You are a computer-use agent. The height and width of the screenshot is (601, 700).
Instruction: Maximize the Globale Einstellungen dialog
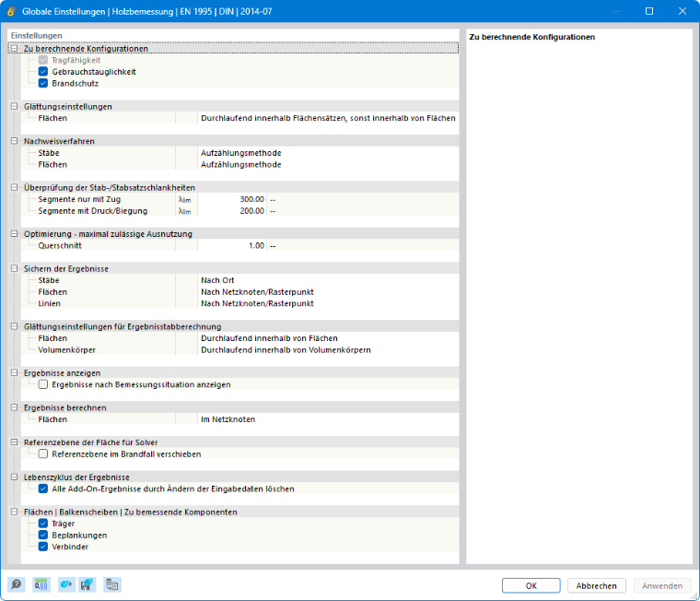(x=649, y=11)
